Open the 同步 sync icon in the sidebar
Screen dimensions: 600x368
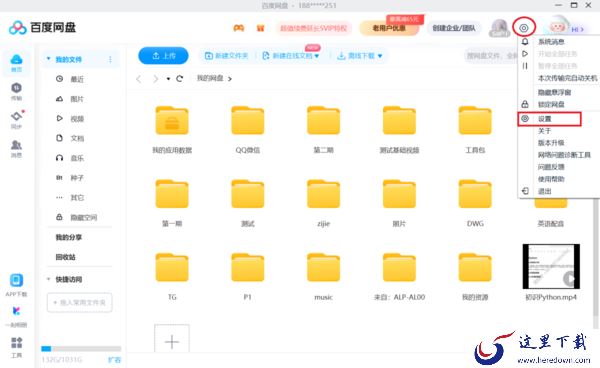pyautogui.click(x=16, y=119)
